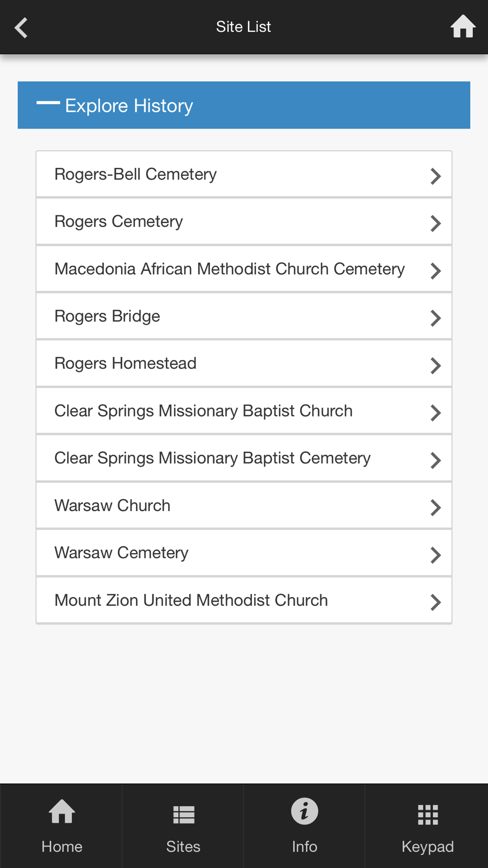Tap chevron beside Warsaw Cemetery

click(x=435, y=555)
